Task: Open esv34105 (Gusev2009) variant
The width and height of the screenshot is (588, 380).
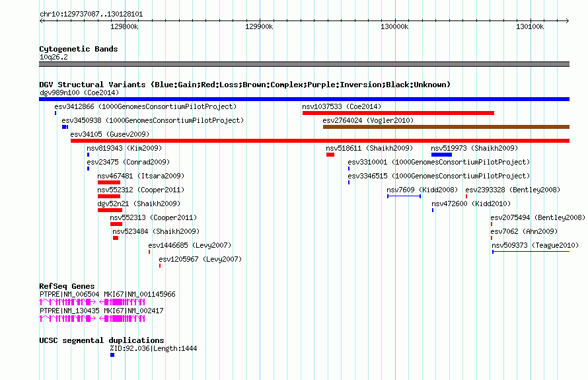Action: tap(110, 134)
